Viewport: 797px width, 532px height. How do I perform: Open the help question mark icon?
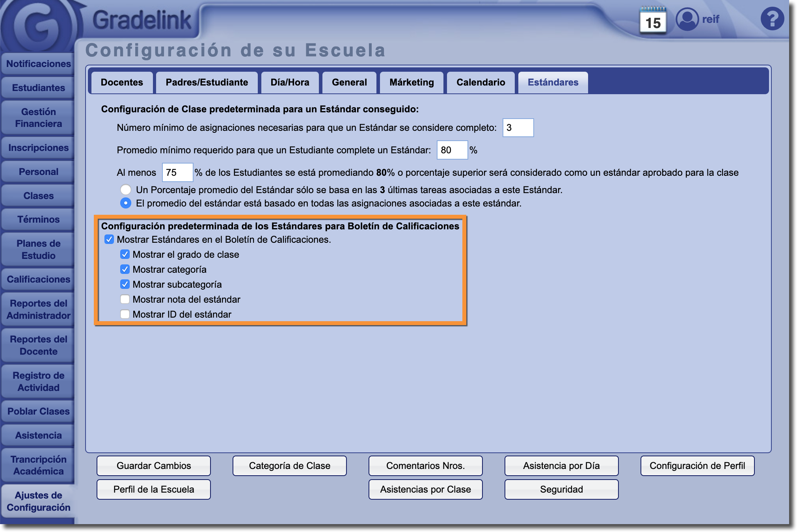pos(772,19)
